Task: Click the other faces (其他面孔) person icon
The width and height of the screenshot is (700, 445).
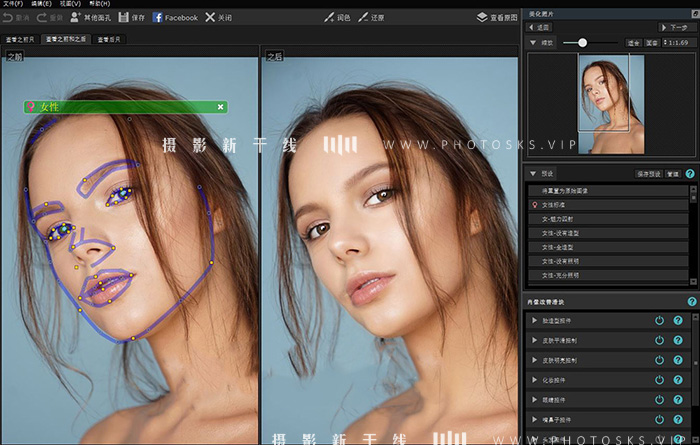Action: [x=75, y=17]
